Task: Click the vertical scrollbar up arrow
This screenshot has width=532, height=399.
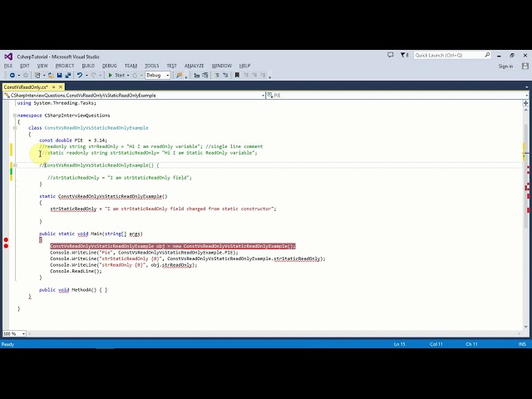Action: point(526,110)
